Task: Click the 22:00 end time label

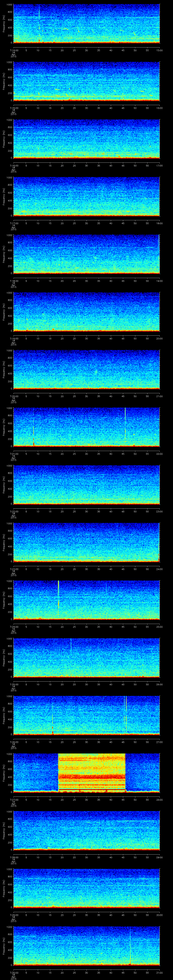Action: point(159,454)
